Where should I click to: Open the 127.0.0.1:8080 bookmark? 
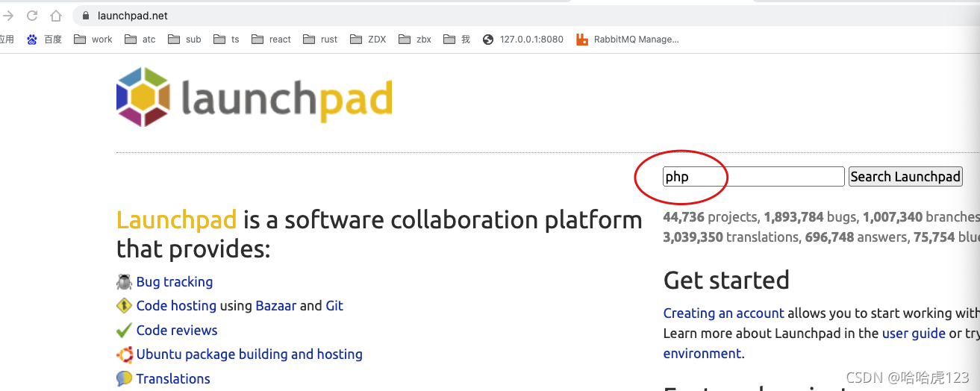pyautogui.click(x=523, y=40)
